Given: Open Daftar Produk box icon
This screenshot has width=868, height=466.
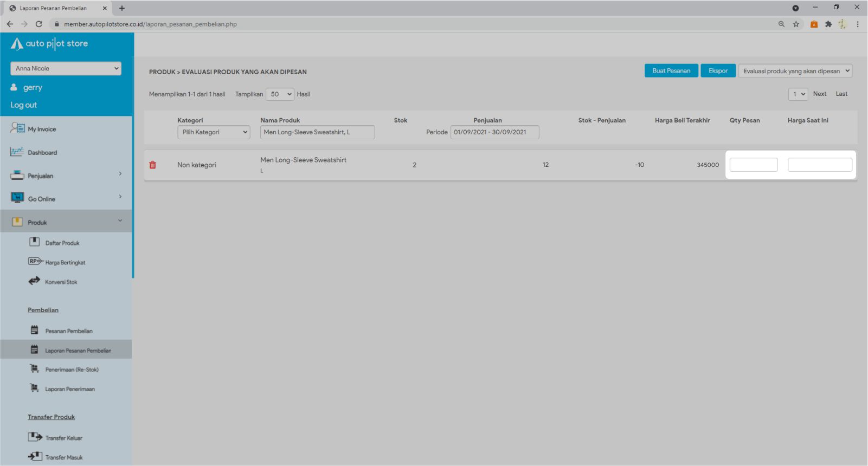Looking at the screenshot, I should [x=35, y=242].
